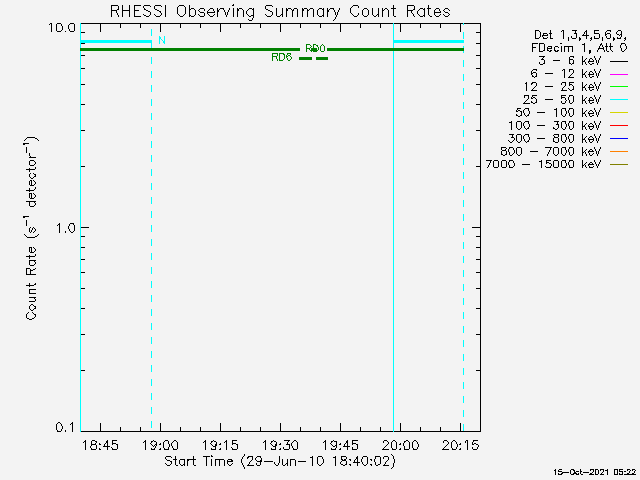Click the 100 - 300 keV legend label
The image size is (640, 480).
(555, 125)
